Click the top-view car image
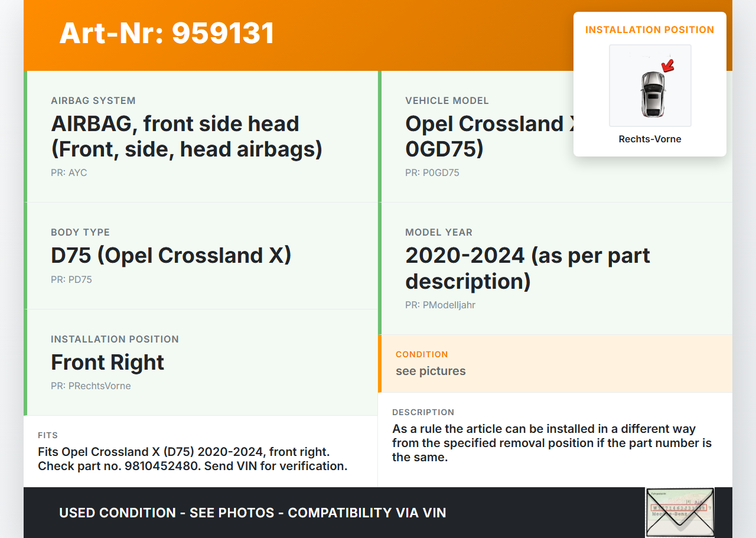 click(652, 93)
